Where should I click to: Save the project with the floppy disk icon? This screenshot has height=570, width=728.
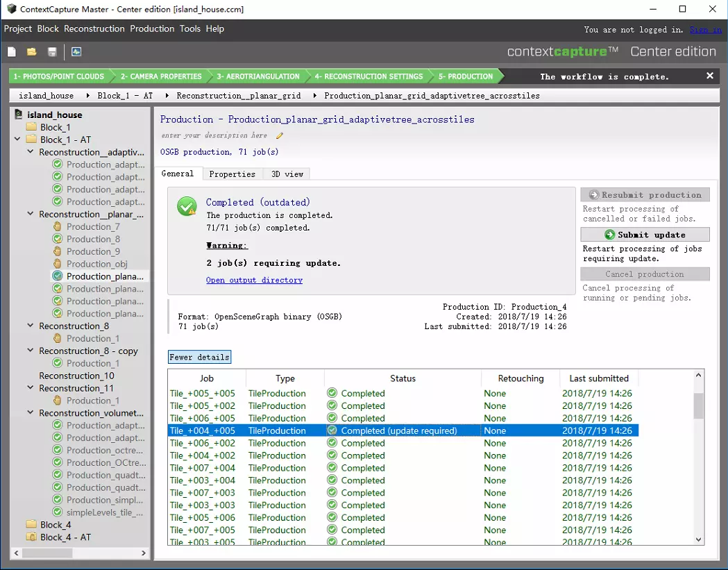tap(52, 51)
